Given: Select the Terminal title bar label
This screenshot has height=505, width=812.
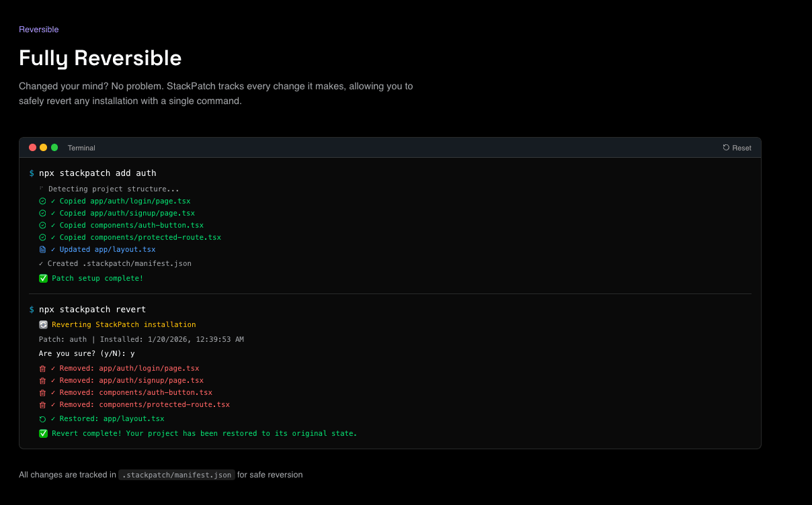Looking at the screenshot, I should pos(81,148).
